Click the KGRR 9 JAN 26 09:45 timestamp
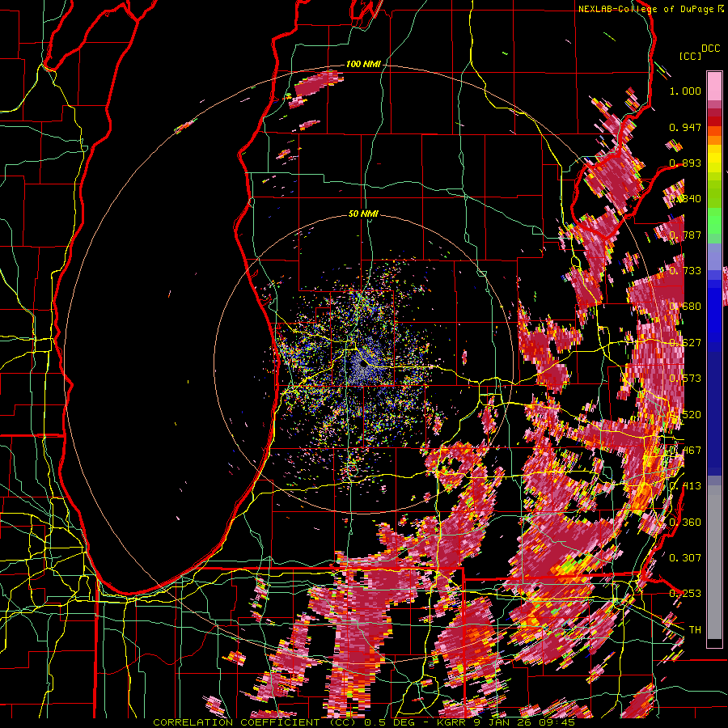 tap(506, 722)
